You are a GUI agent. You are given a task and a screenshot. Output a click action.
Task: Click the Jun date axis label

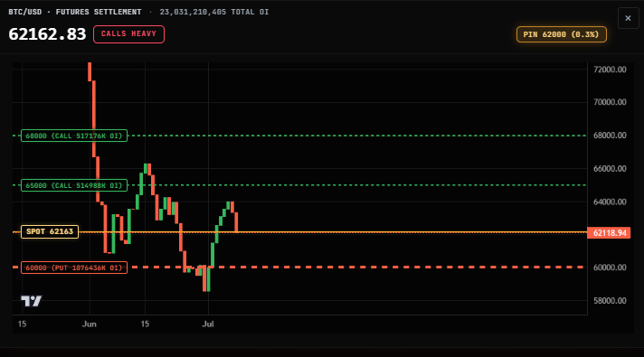click(90, 324)
